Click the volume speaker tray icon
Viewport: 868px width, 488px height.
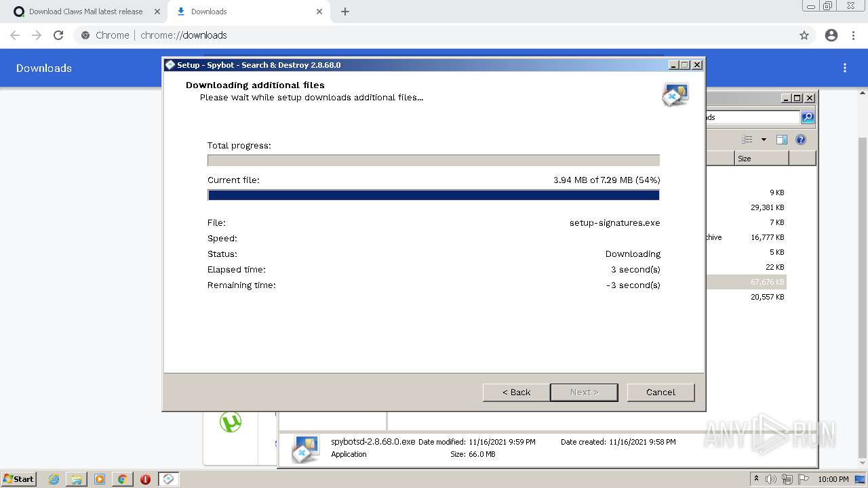click(771, 479)
